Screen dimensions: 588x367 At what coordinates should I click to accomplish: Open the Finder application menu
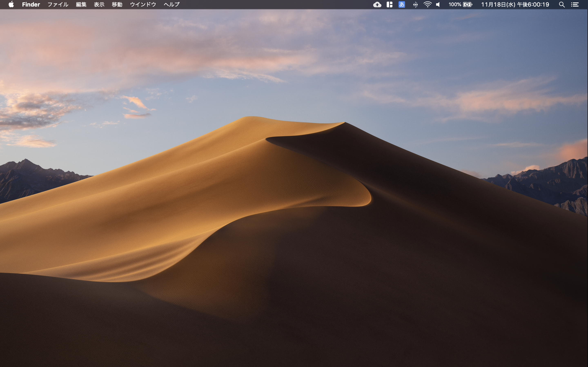(31, 4)
